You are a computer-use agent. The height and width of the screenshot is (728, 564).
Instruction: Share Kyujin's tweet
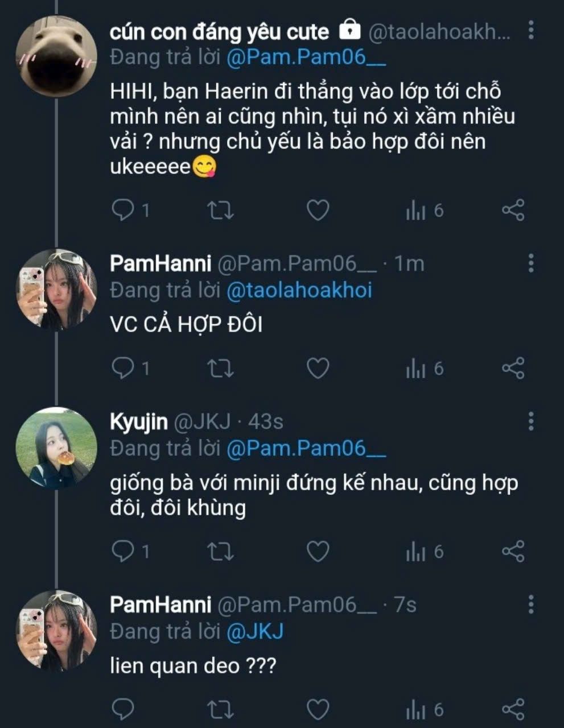click(x=513, y=551)
